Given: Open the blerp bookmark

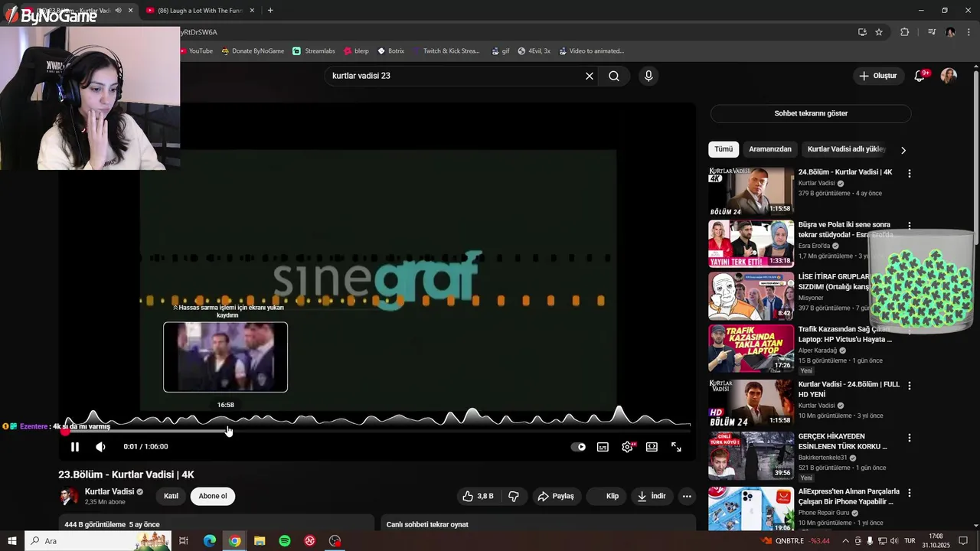Looking at the screenshot, I should tap(356, 51).
